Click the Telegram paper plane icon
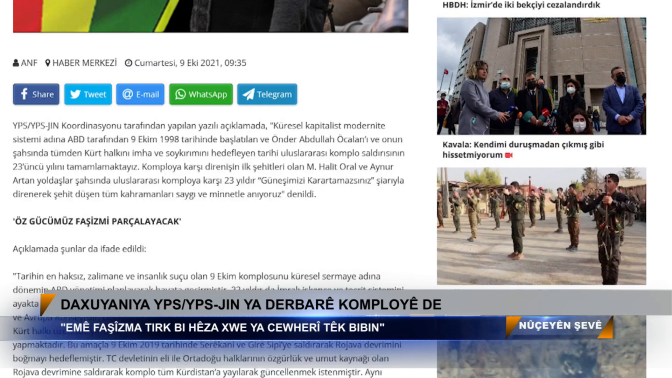 point(249,94)
